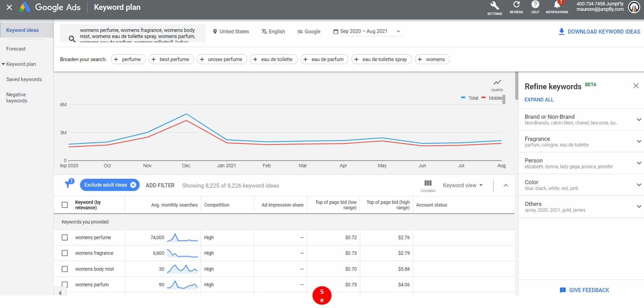Viewport: 644px width, 308px height.
Task: Open the Charts options icon
Action: click(x=497, y=82)
